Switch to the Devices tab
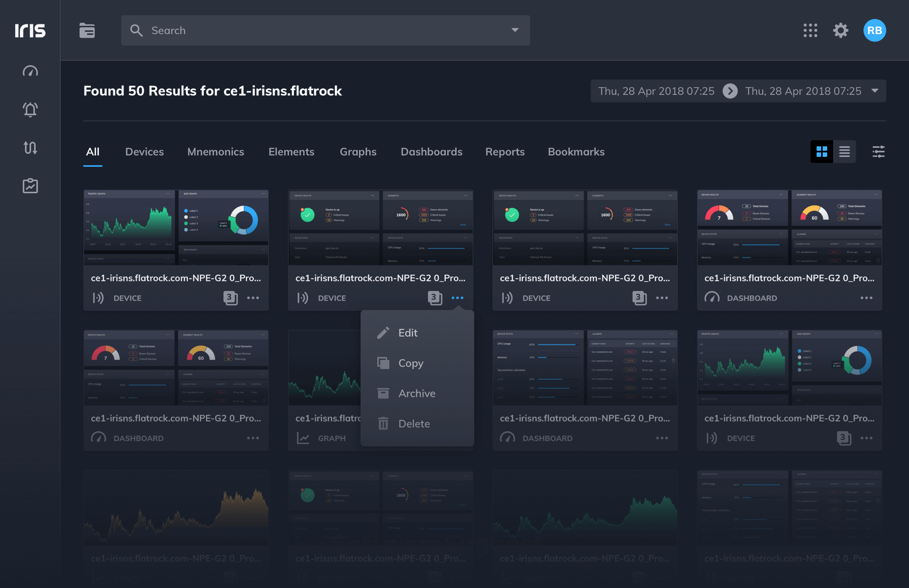The image size is (909, 588). (x=144, y=152)
